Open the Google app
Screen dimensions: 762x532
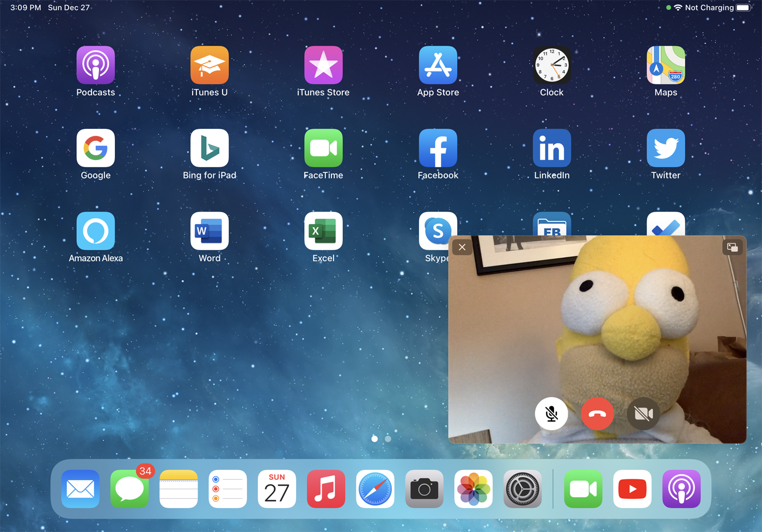(96, 148)
